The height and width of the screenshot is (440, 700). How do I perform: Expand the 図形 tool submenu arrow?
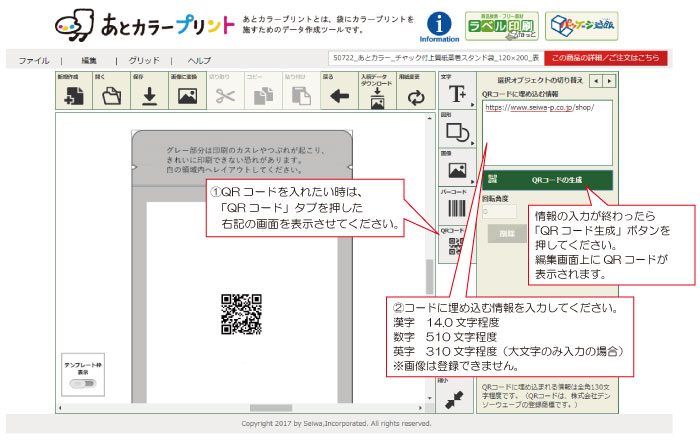point(472,143)
